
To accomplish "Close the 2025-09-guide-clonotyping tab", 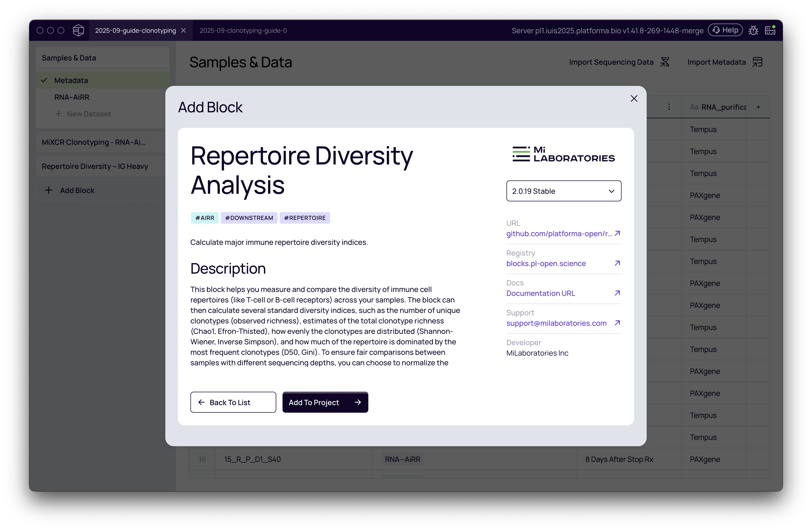I will (184, 30).
